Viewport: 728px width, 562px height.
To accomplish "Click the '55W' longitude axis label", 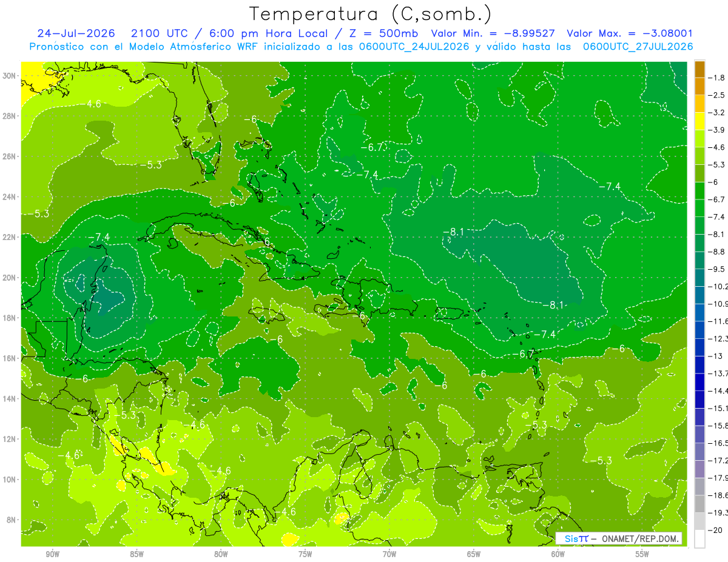I will pos(642,554).
